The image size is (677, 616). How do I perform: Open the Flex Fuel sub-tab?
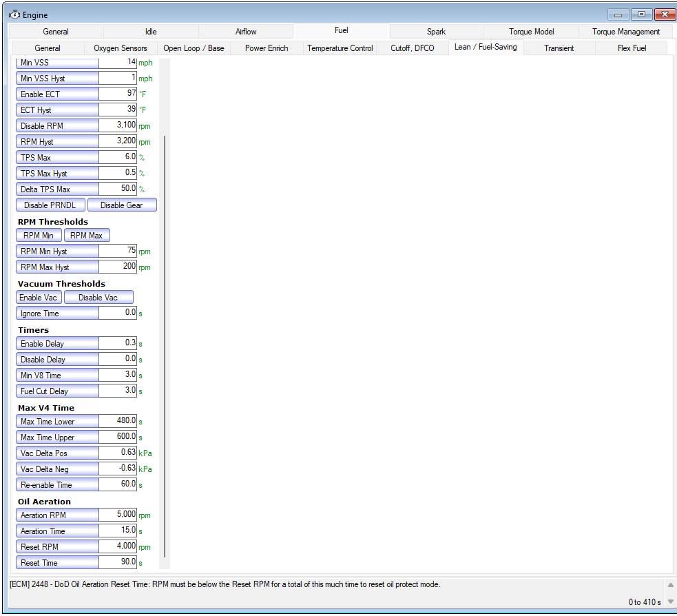632,48
